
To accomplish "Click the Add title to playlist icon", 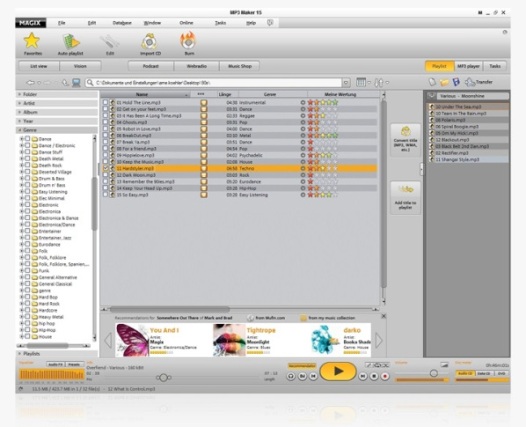I will pyautogui.click(x=406, y=198).
